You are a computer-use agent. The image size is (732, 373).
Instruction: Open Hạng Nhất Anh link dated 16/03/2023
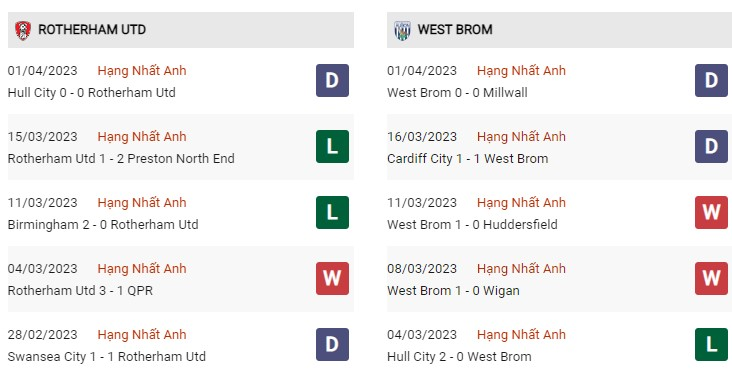click(521, 137)
